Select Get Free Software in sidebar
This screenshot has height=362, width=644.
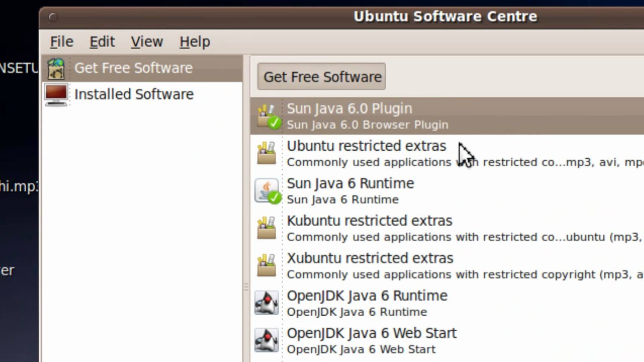(142, 68)
